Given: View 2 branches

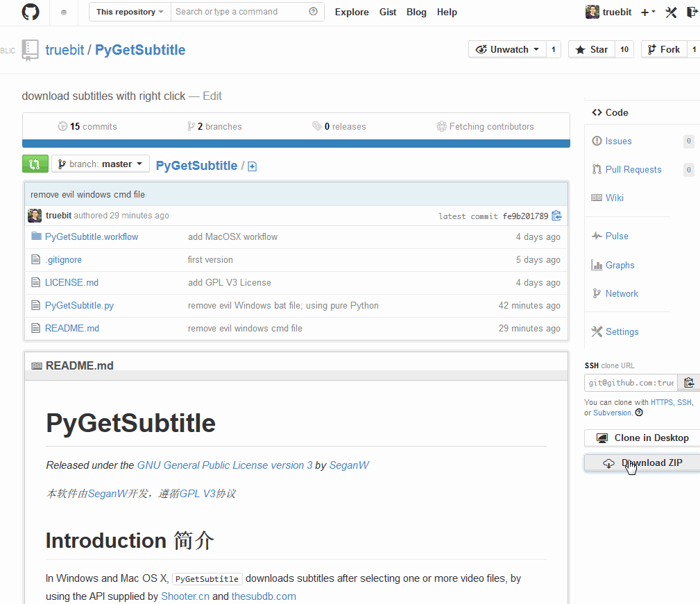Looking at the screenshot, I should click(214, 127).
